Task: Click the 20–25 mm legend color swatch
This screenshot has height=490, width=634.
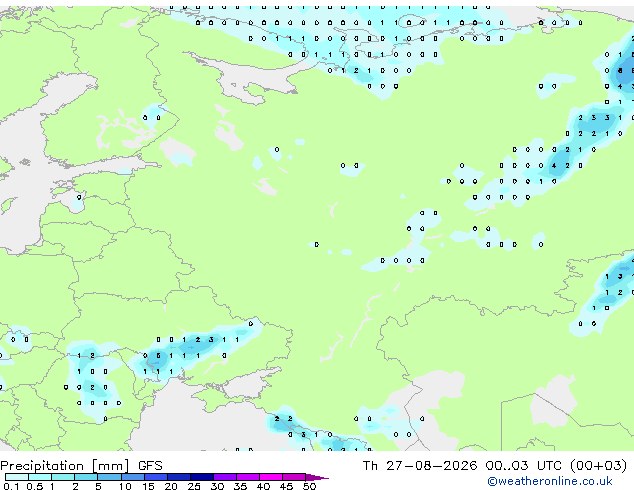Action: click(179, 477)
